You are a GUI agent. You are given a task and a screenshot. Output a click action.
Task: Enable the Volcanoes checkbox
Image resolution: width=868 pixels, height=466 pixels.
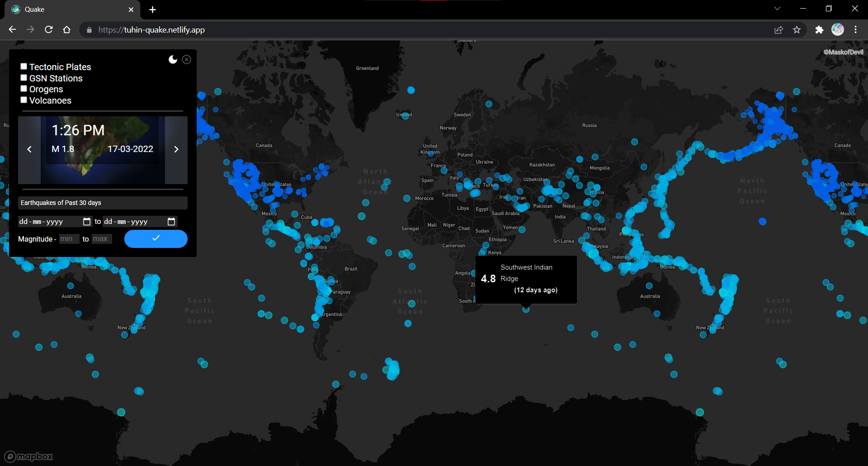click(x=24, y=100)
